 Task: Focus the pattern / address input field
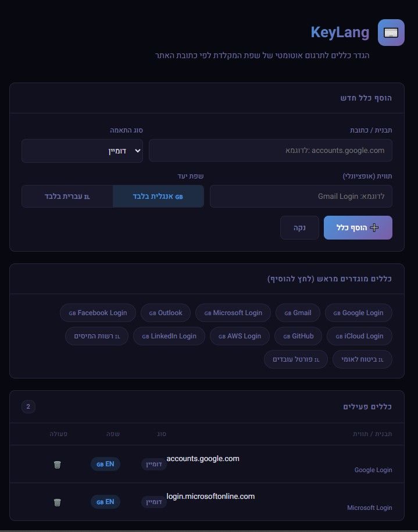[x=270, y=151]
